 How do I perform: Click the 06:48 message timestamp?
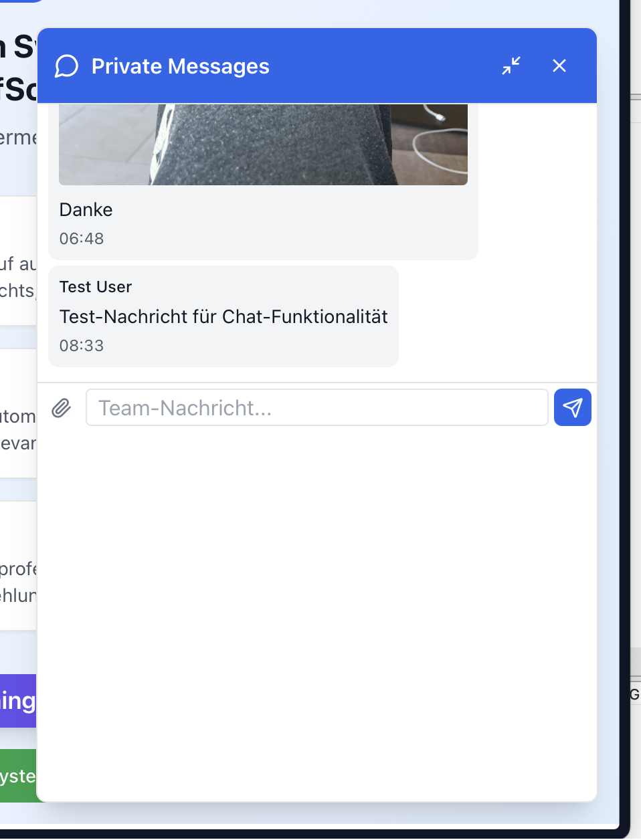pos(82,239)
